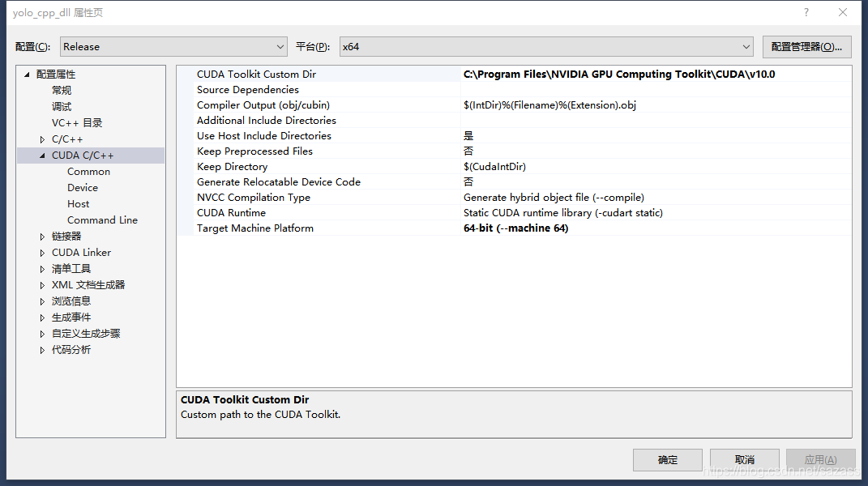Select the 生成事件 tree item
This screenshot has width=868, height=486.
tap(71, 317)
